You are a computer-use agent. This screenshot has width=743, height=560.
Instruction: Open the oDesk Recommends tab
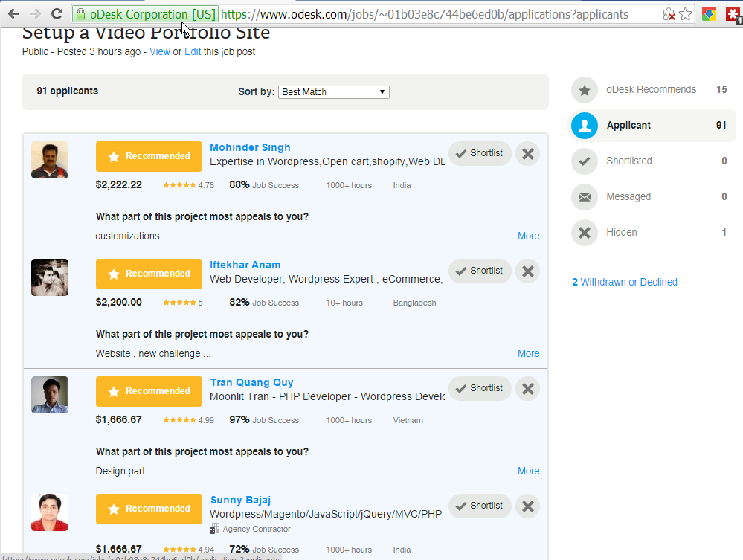tap(651, 89)
